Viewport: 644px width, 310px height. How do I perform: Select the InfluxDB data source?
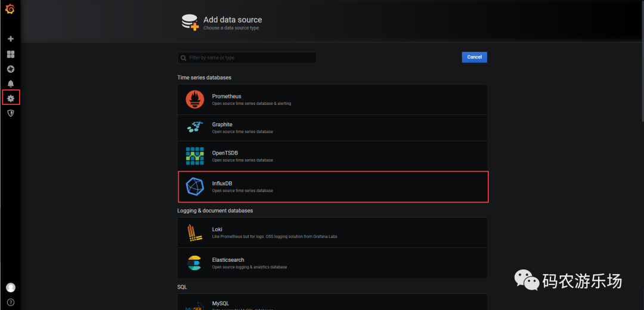(332, 187)
